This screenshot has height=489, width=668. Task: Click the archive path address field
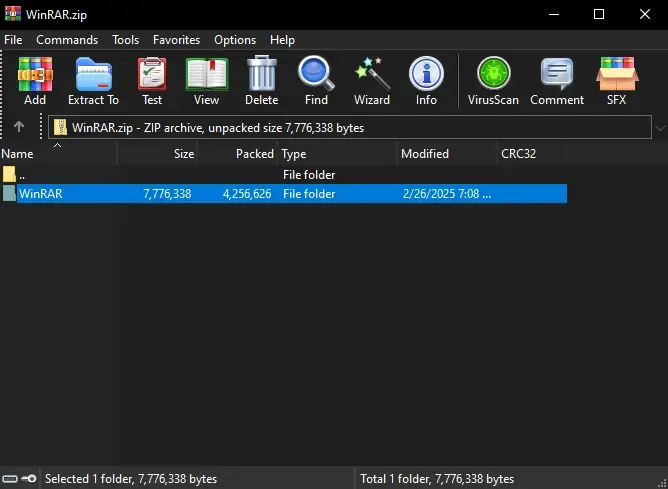[350, 127]
